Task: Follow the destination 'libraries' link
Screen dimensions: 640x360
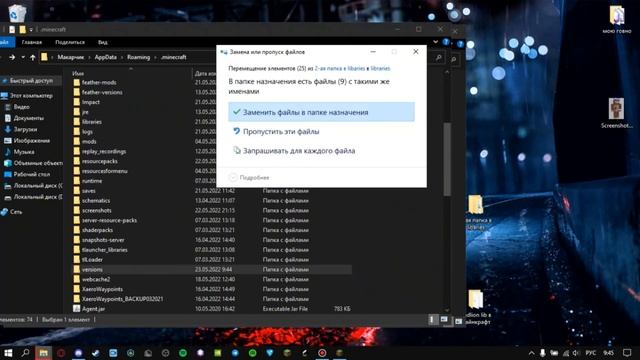Action: 380,69
